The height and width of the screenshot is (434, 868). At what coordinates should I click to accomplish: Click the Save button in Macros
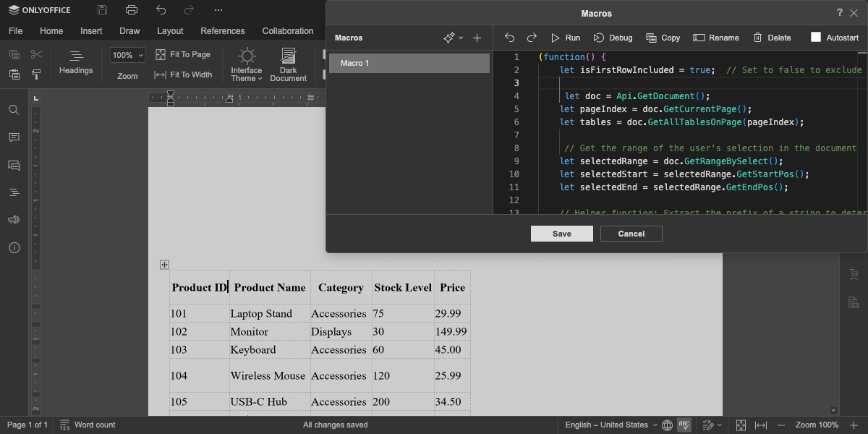click(562, 234)
